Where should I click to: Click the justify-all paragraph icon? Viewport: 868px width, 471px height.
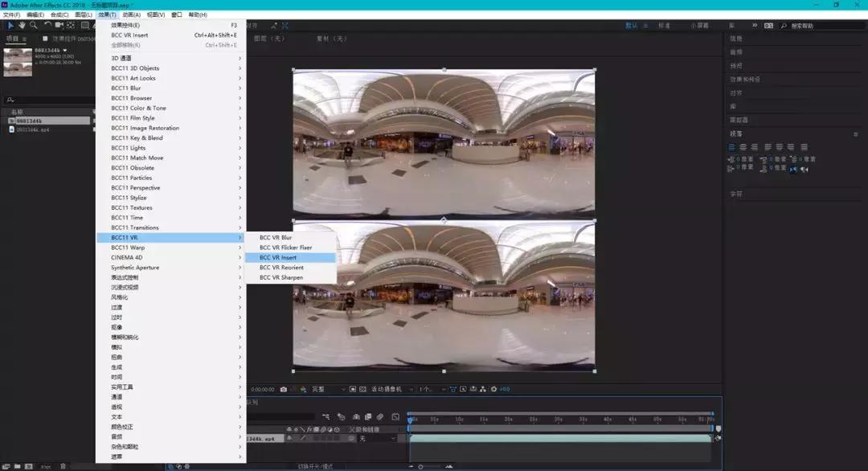click(804, 147)
